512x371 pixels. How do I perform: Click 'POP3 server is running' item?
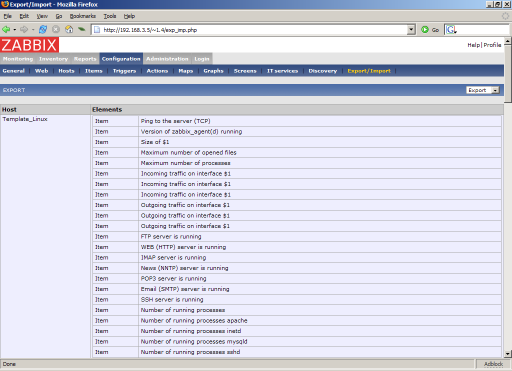(173, 279)
